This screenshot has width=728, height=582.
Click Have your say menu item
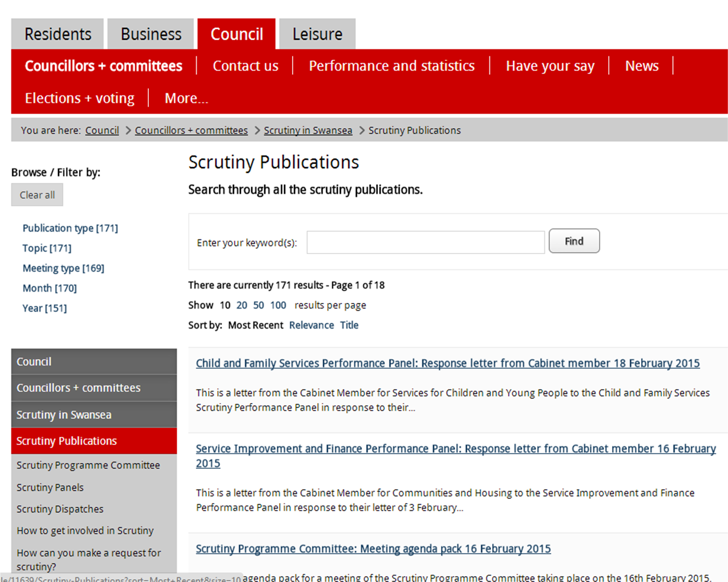pyautogui.click(x=550, y=66)
